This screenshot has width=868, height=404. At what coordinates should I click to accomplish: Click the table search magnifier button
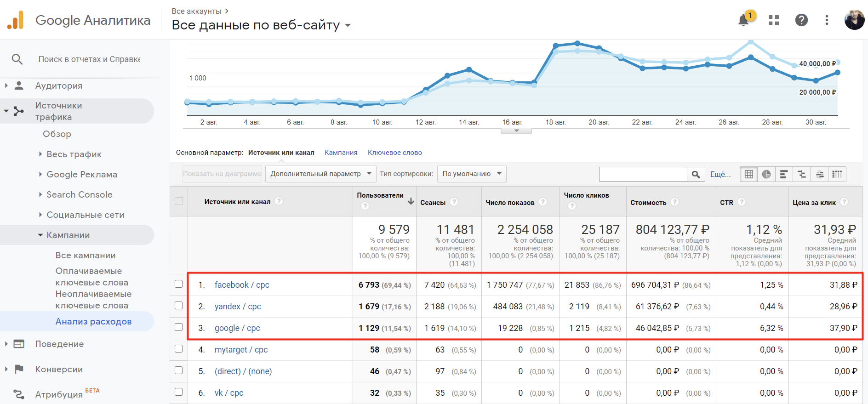coord(696,174)
